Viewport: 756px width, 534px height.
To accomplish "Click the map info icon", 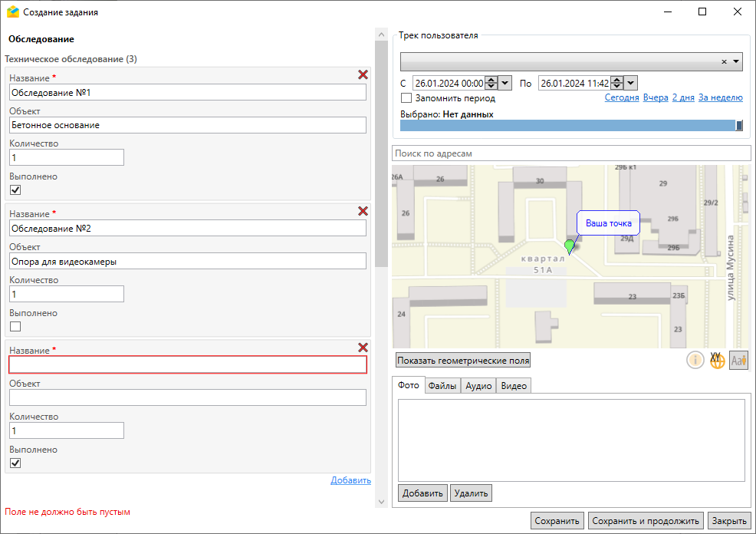I will (695, 360).
